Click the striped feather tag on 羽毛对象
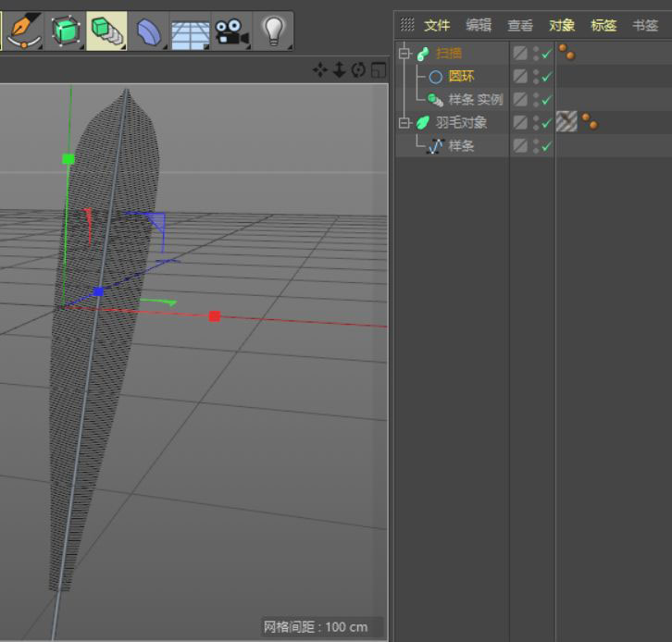 click(566, 121)
